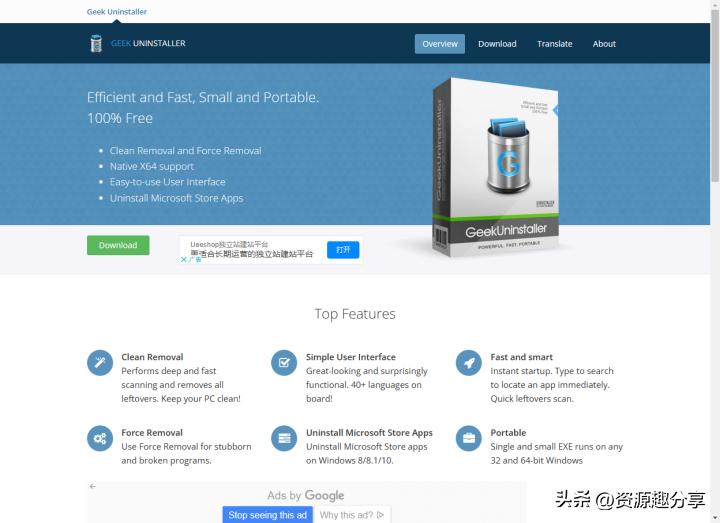Click the back arrow in Google ad
720x523 pixels.
pos(93,486)
